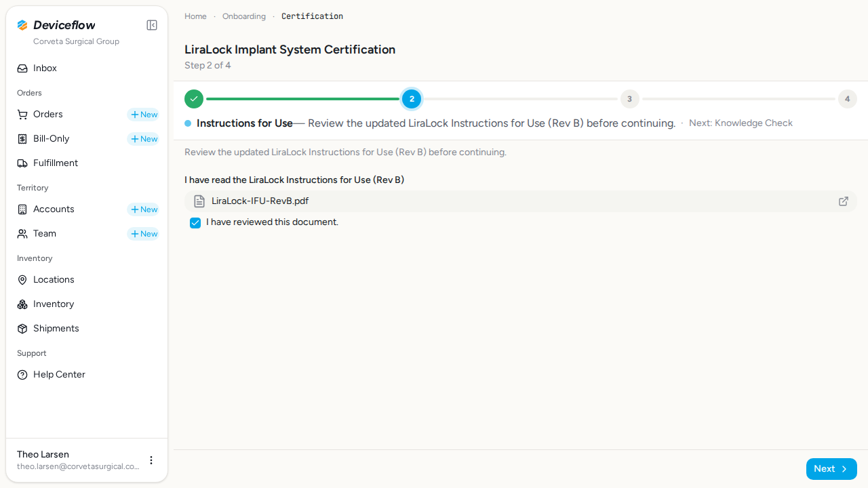Click the Orders shopping cart icon
The height and width of the screenshot is (488, 868).
coord(22,115)
